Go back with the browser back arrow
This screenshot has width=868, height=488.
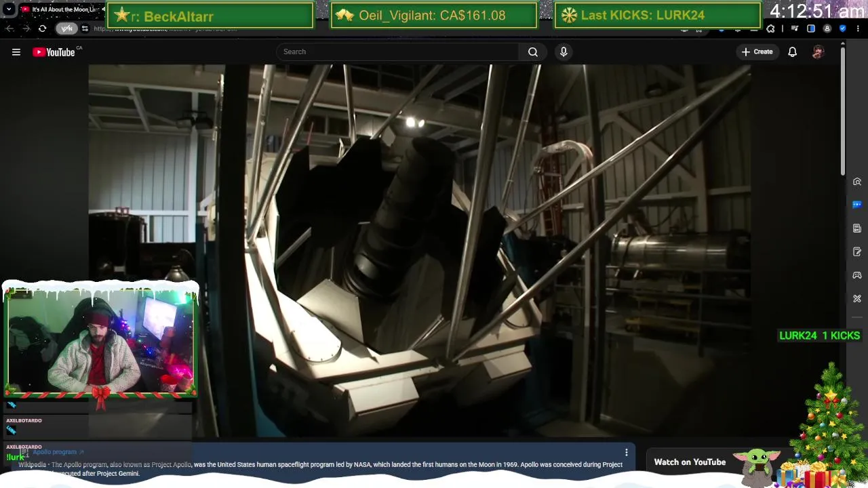click(x=9, y=28)
